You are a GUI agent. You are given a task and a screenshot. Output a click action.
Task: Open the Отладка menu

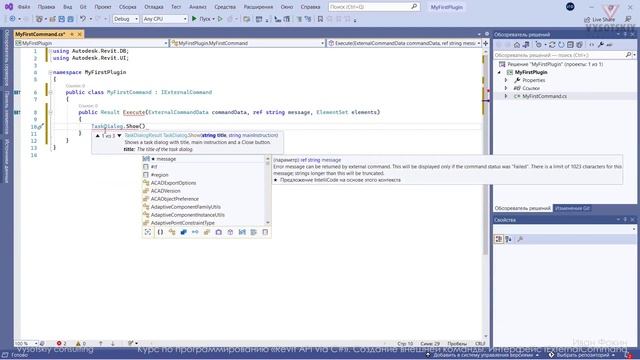(154, 7)
